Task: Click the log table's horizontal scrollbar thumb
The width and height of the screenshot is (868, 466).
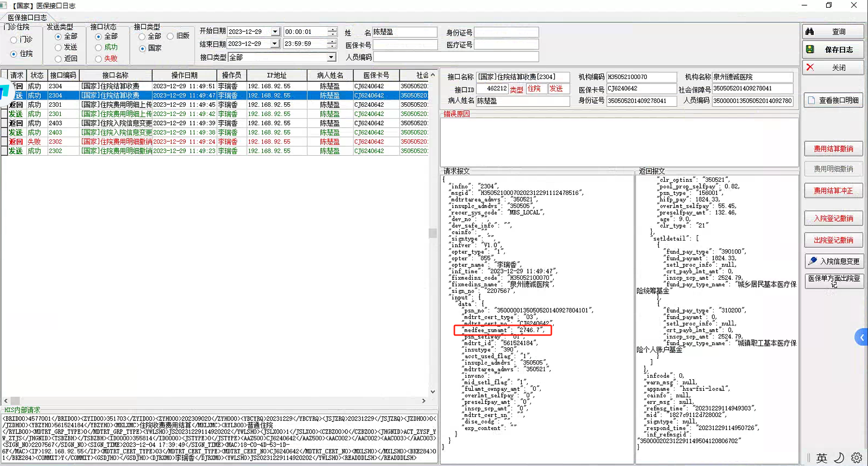Action: pyautogui.click(x=16, y=401)
